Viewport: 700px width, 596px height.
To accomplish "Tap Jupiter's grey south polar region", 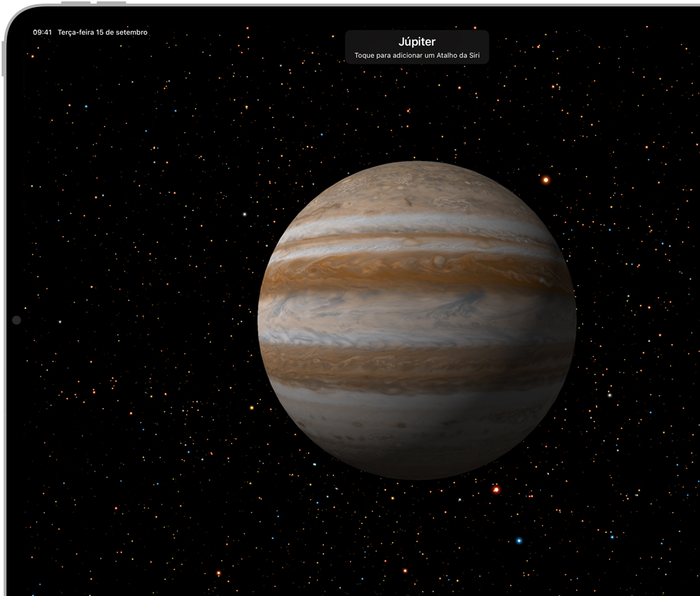I will pos(417,449).
